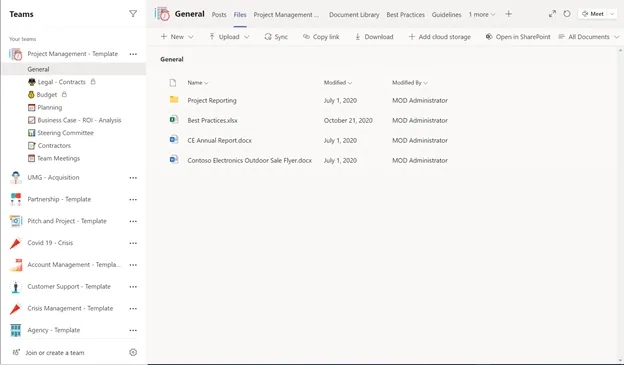Select the Files tab
The height and width of the screenshot is (365, 624).
pyautogui.click(x=240, y=14)
